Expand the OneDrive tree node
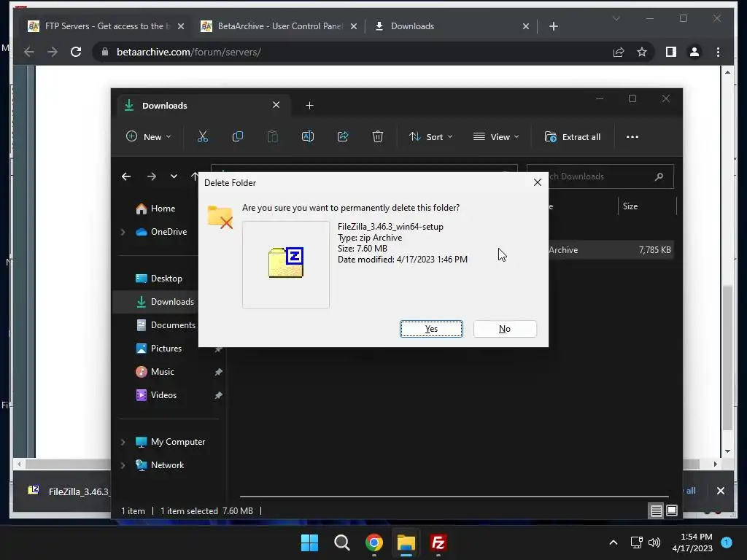 (123, 232)
